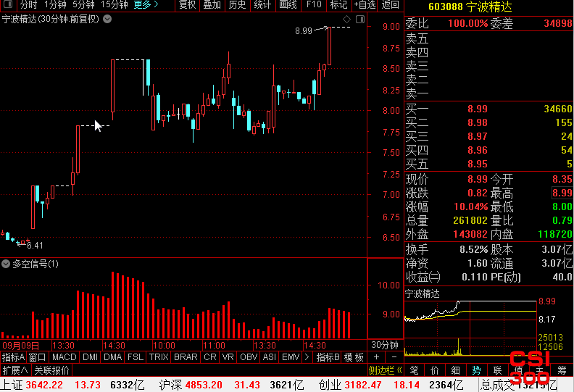Click the 宁波精达 mini intraday chart
This screenshot has width=574, height=392.
(470, 327)
